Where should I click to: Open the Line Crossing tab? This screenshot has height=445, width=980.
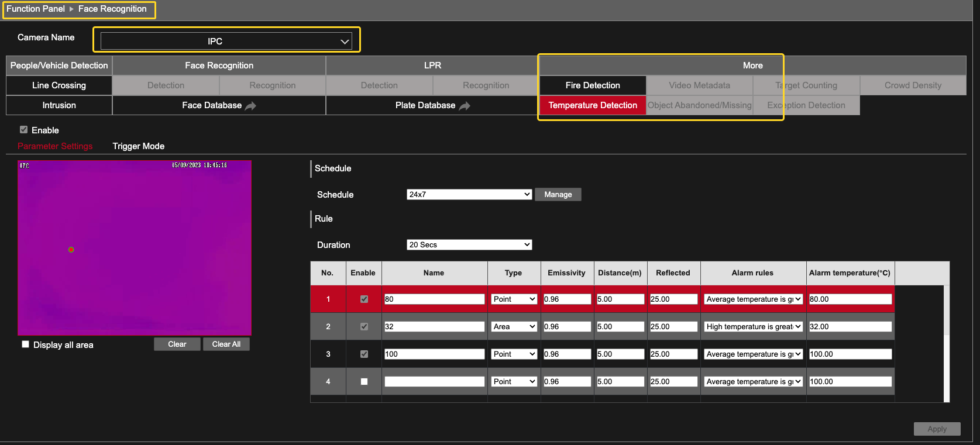point(59,85)
